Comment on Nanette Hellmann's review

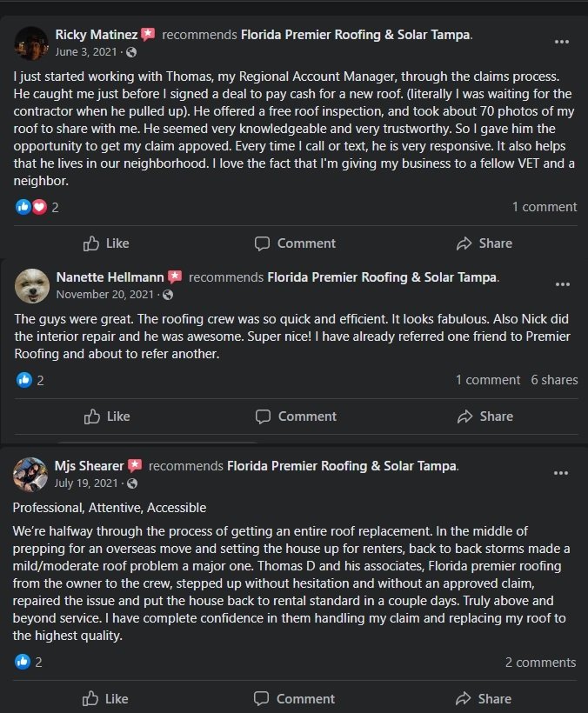295,416
